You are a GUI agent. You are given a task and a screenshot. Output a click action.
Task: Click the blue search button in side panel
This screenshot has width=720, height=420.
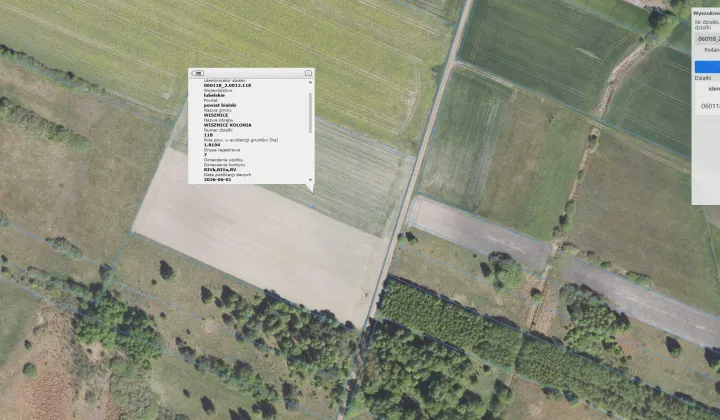click(707, 67)
